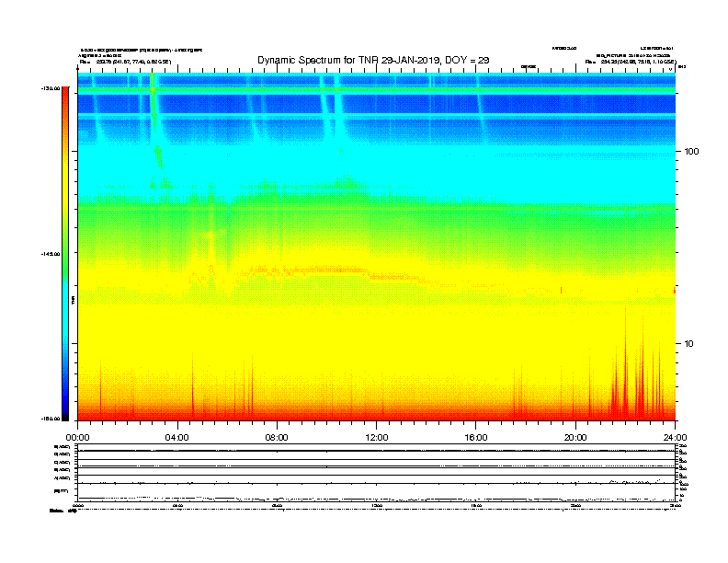Click the plot title 'Dynamic Spectrum for TNR 29-JAN-2019'
The image size is (728, 563).
pyautogui.click(x=373, y=61)
